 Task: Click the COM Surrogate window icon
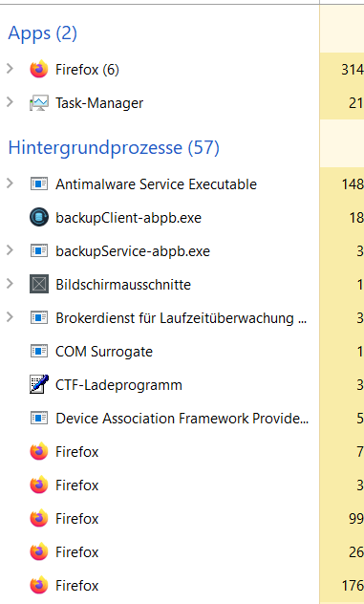[x=39, y=351]
